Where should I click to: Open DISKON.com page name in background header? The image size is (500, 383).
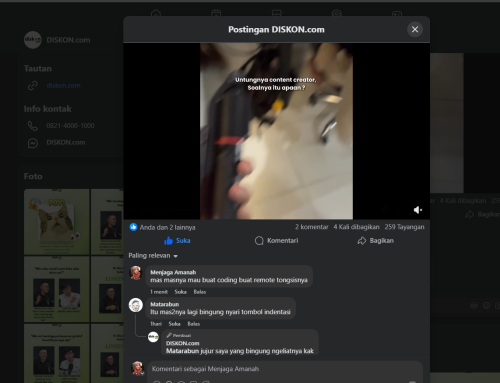68,40
